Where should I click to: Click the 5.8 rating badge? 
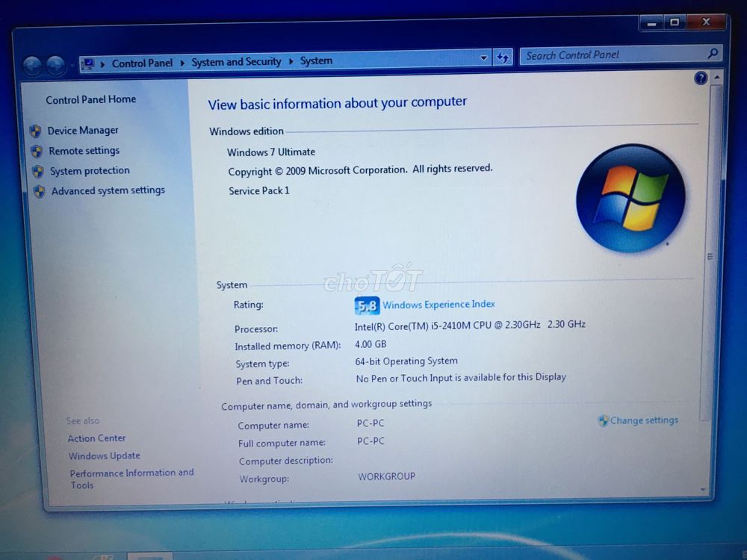click(x=367, y=305)
